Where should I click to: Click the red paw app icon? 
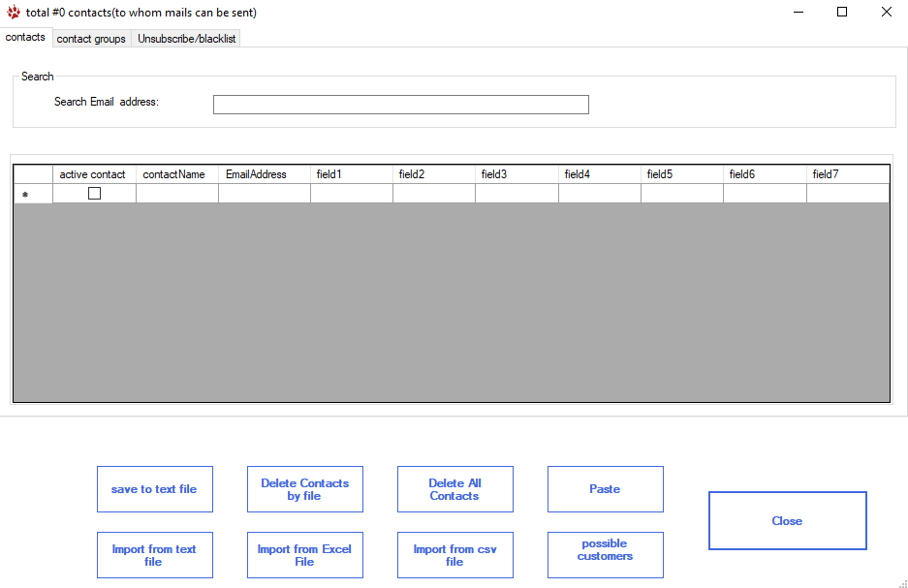tap(14, 13)
